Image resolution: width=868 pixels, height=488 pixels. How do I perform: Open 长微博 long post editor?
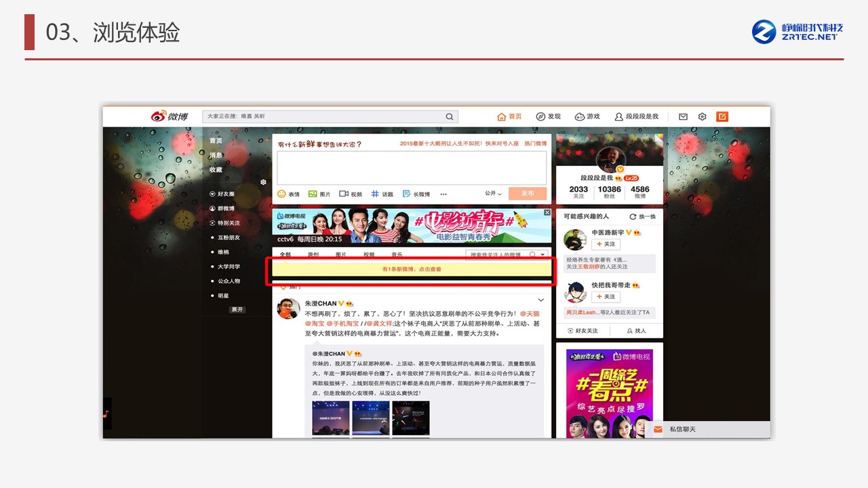(416, 194)
